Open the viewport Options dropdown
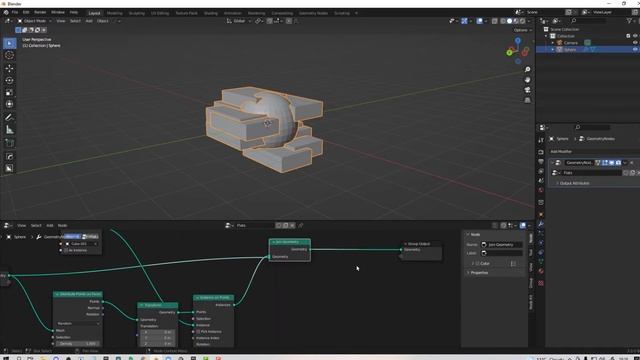Image resolution: width=640 pixels, height=360 pixels. (x=522, y=30)
